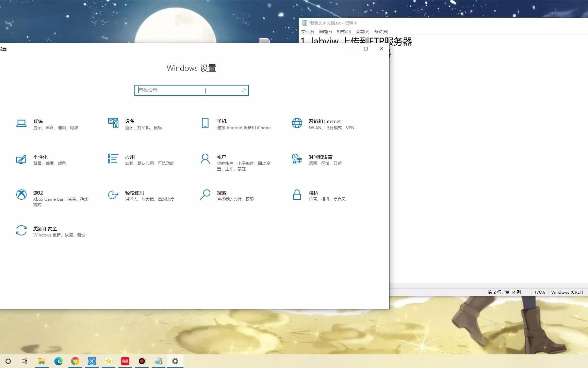Open the 帮助(H) menu in Notepad

click(381, 32)
